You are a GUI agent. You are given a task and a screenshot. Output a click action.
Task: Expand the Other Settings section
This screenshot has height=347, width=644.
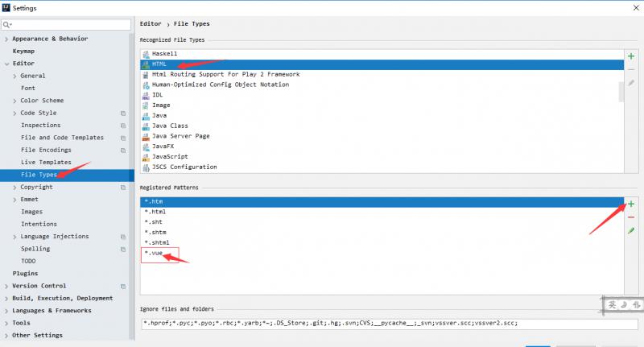coord(6,336)
